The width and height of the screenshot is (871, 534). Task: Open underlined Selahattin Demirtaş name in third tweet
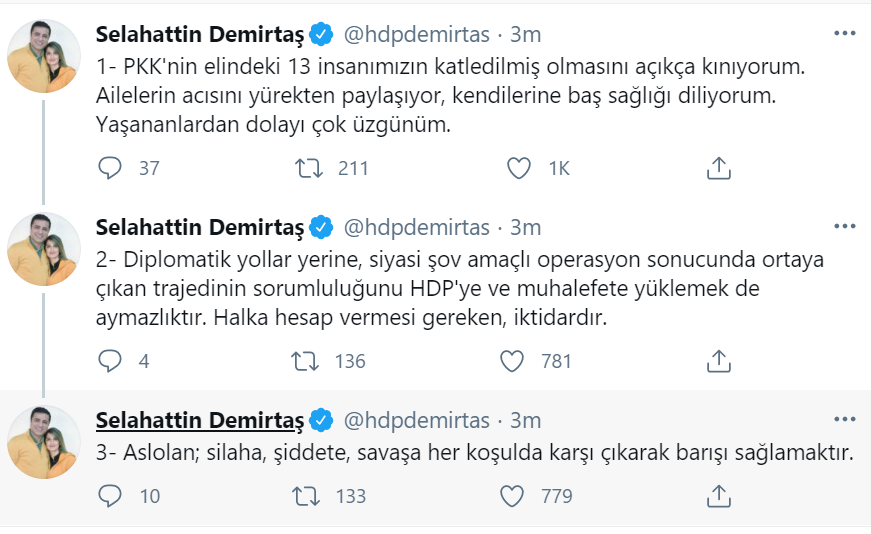click(x=200, y=420)
